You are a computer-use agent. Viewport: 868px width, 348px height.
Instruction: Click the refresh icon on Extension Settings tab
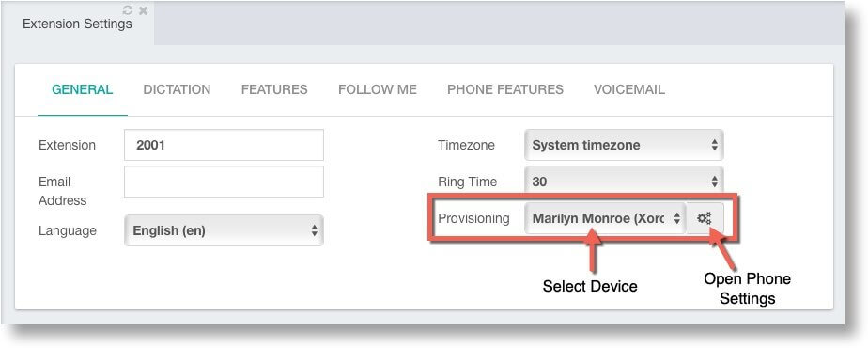click(x=128, y=10)
